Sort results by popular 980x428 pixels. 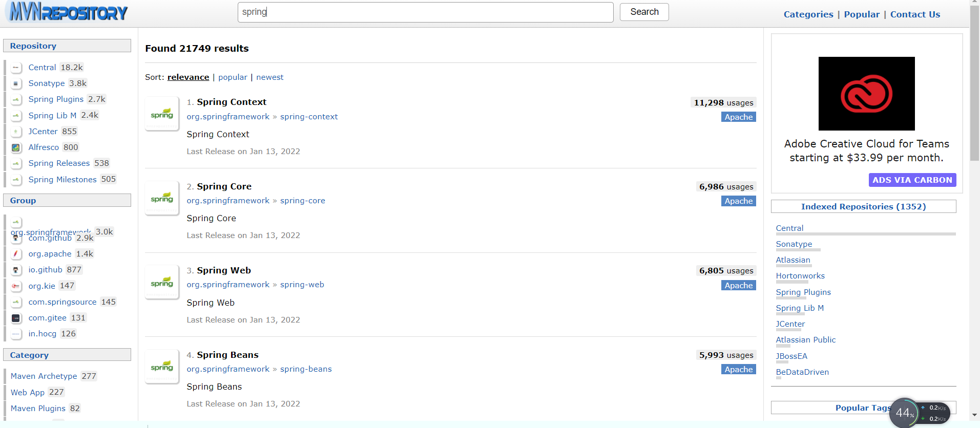(x=233, y=77)
